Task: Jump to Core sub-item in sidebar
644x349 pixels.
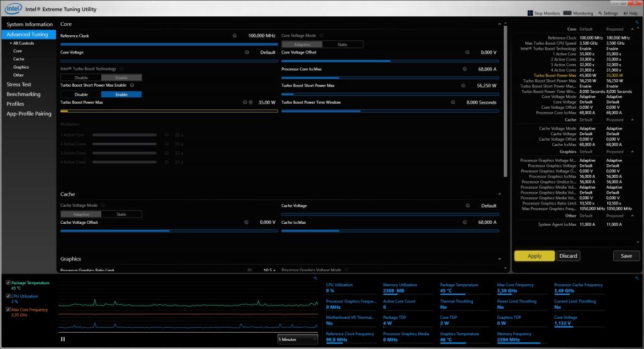Action: pos(17,51)
